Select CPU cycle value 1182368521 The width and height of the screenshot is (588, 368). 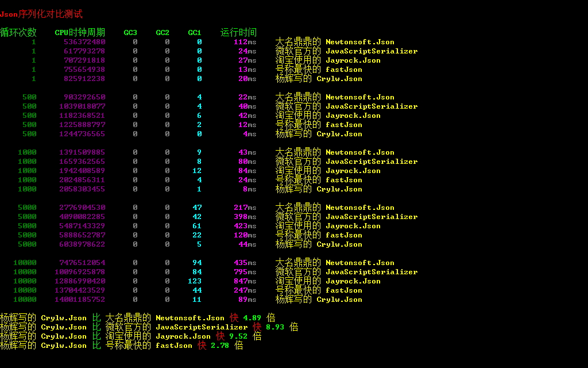coord(82,116)
